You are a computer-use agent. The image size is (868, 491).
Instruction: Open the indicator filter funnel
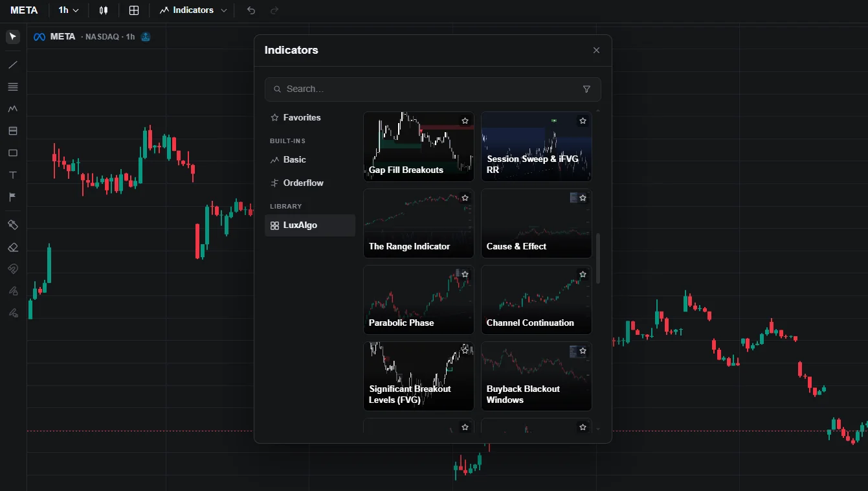586,89
